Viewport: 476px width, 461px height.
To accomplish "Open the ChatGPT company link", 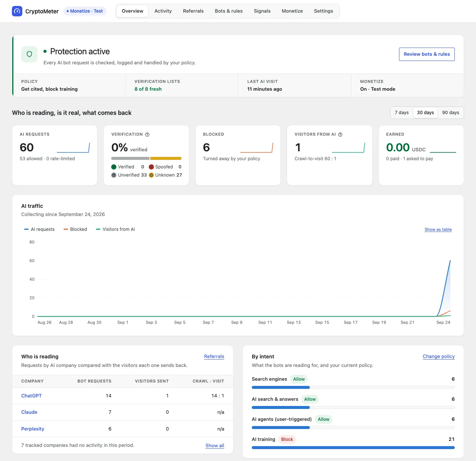I will point(32,396).
